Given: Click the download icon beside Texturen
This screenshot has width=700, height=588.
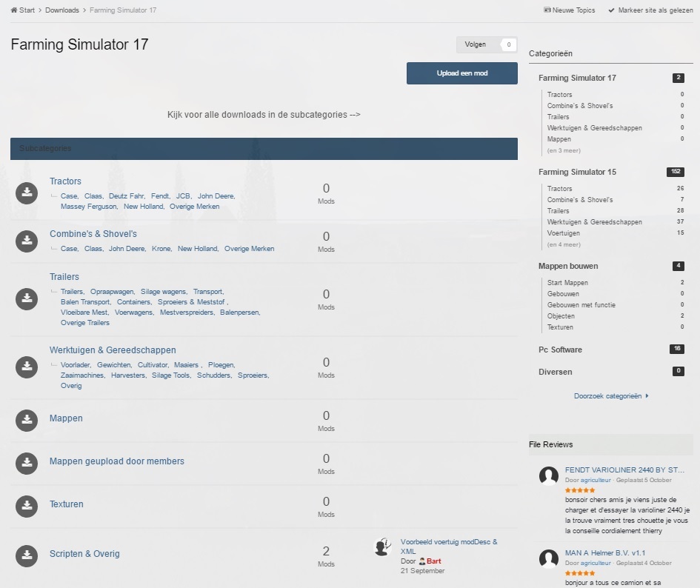Looking at the screenshot, I should click(x=27, y=506).
